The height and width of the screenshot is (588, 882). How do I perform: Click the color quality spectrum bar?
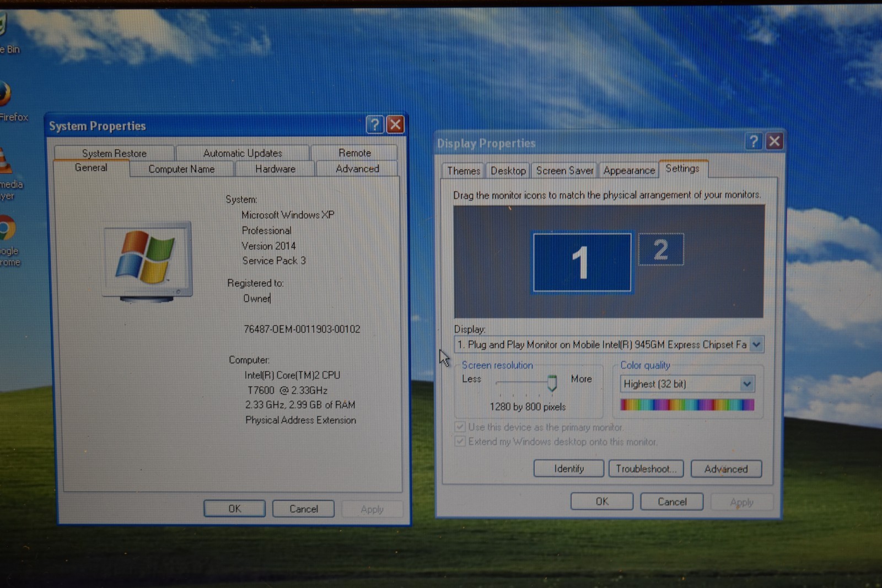(x=687, y=405)
